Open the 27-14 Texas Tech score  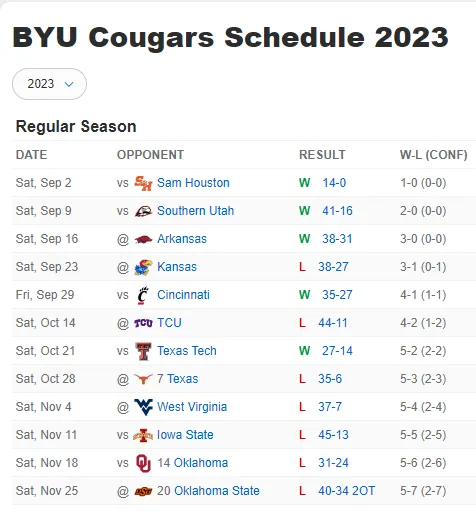tap(337, 351)
